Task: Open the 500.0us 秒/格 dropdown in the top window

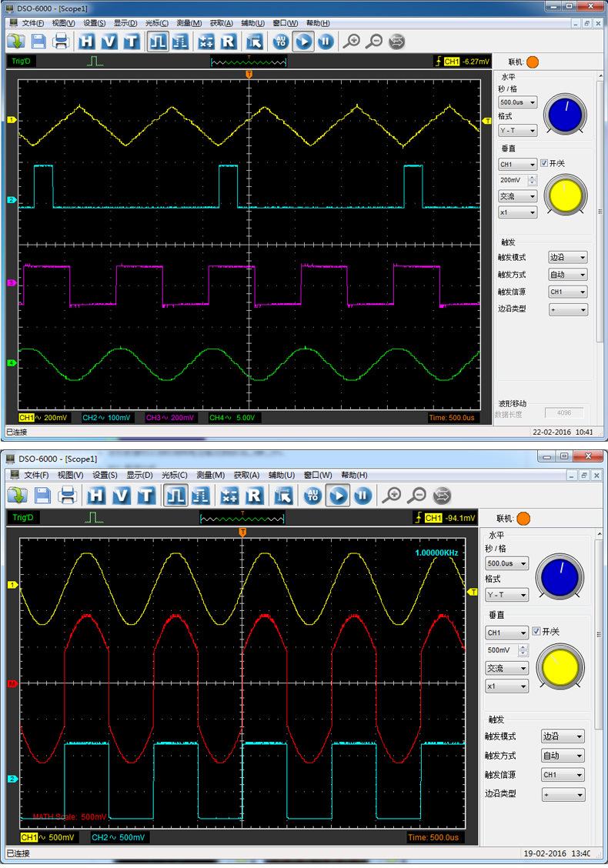Action: (x=518, y=102)
